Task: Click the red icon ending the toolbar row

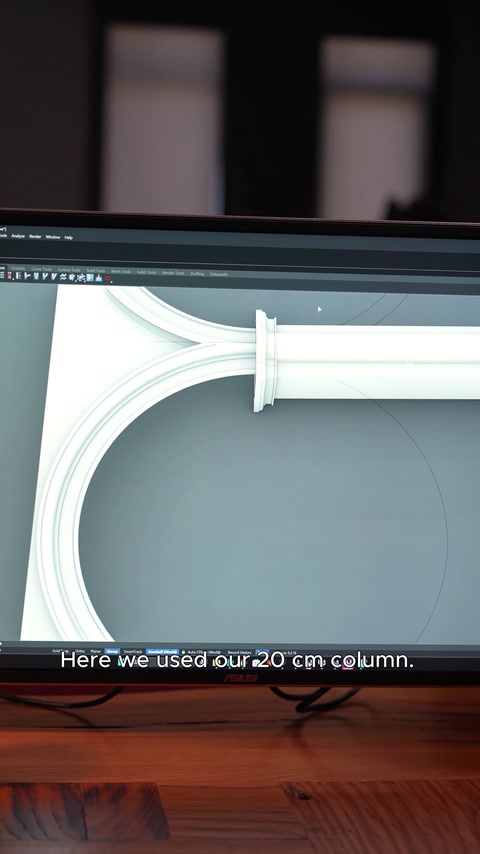Action: 107,278
